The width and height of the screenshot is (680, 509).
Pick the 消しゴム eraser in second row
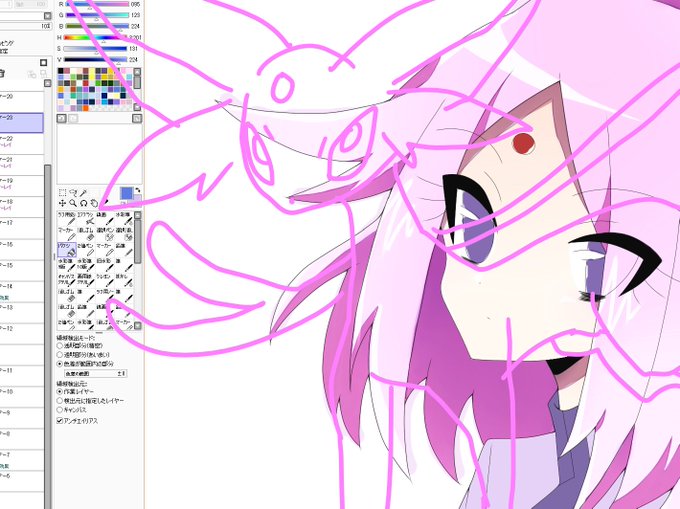(x=86, y=235)
